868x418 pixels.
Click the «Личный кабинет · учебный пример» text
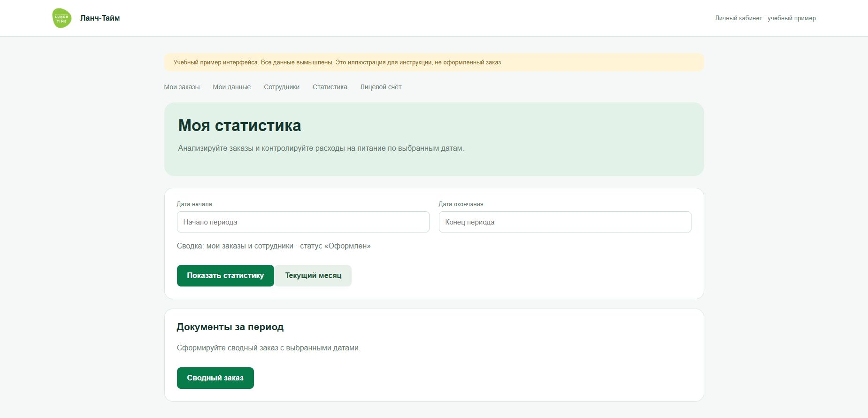click(x=765, y=18)
